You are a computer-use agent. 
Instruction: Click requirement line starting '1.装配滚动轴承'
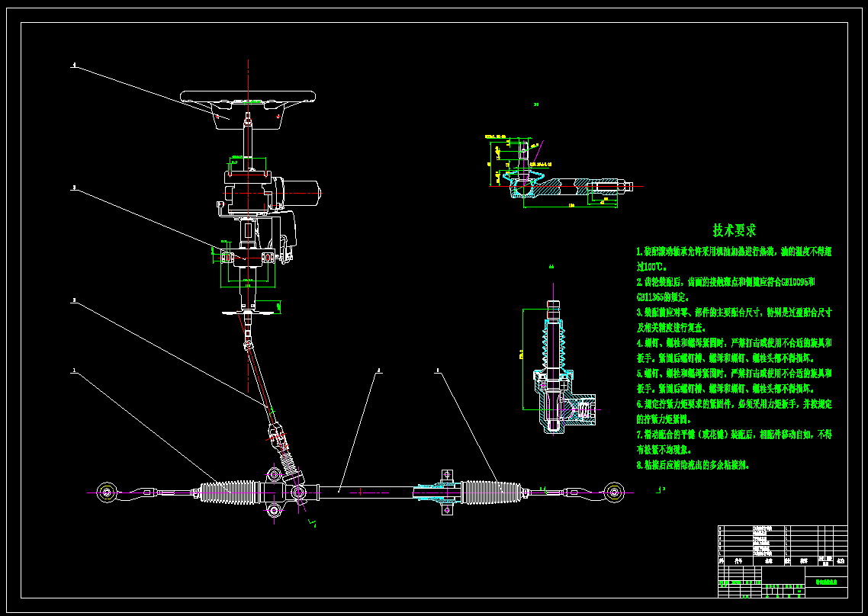pyautogui.click(x=734, y=252)
